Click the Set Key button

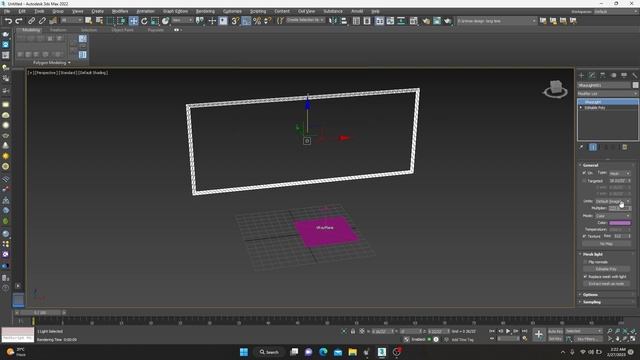coord(555,339)
